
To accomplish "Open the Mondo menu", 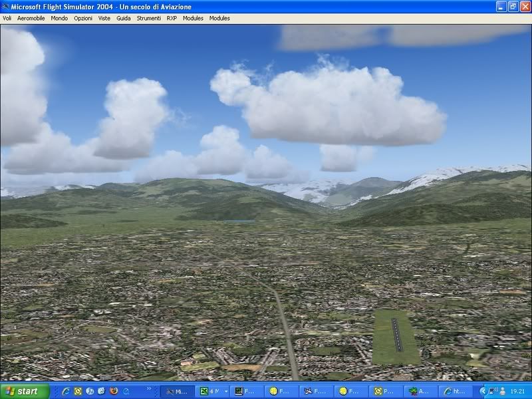I will pyautogui.click(x=59, y=19).
